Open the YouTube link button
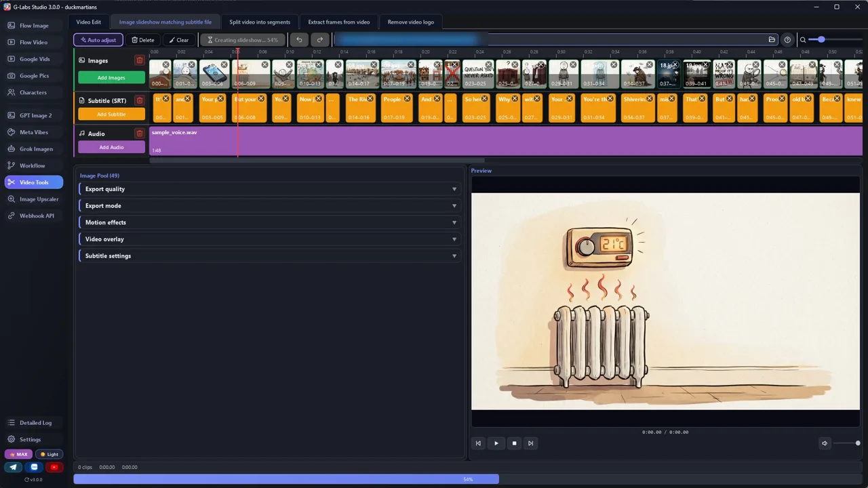The image size is (868, 488). click(55, 467)
